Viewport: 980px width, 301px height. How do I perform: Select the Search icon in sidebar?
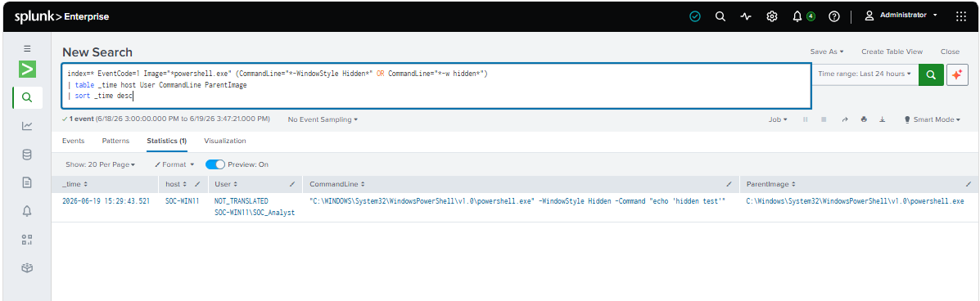(x=27, y=97)
